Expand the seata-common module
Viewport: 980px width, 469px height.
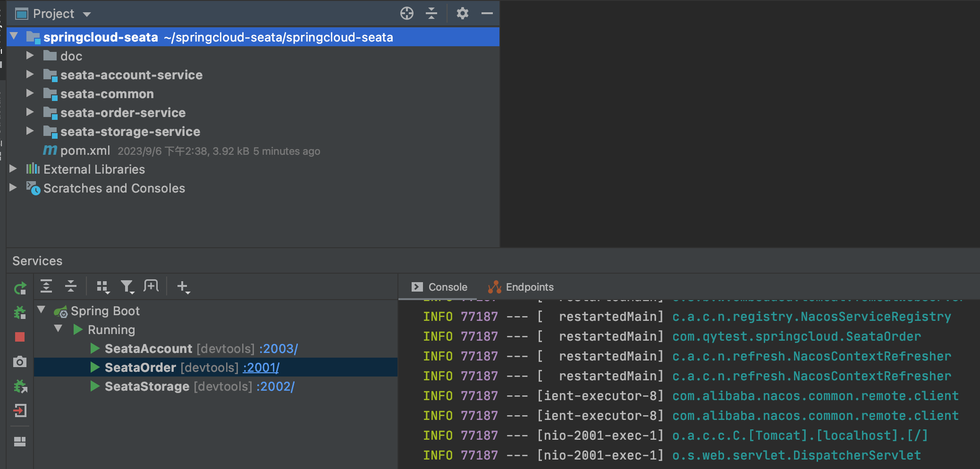point(30,93)
